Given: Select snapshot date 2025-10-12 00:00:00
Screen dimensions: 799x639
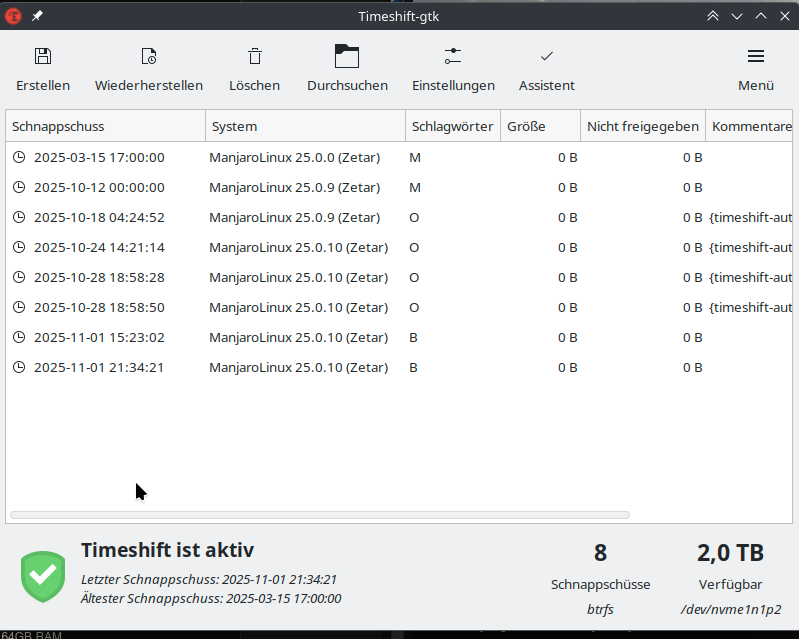Looking at the screenshot, I should (x=99, y=188).
